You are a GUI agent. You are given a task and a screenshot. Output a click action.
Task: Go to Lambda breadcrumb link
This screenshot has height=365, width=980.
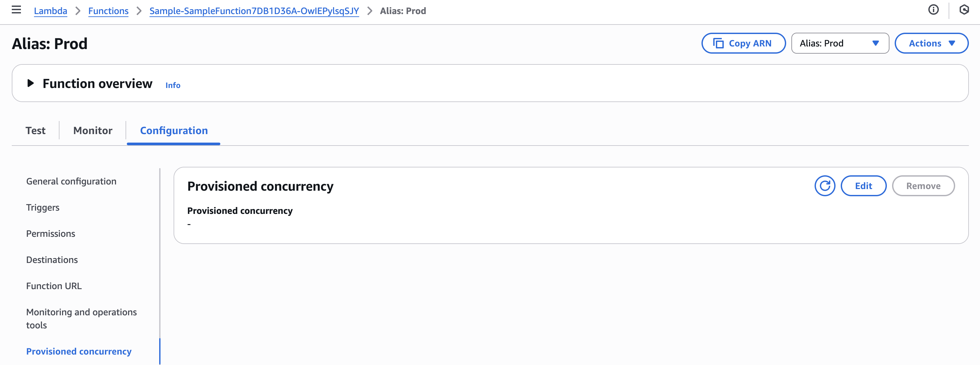pyautogui.click(x=51, y=11)
